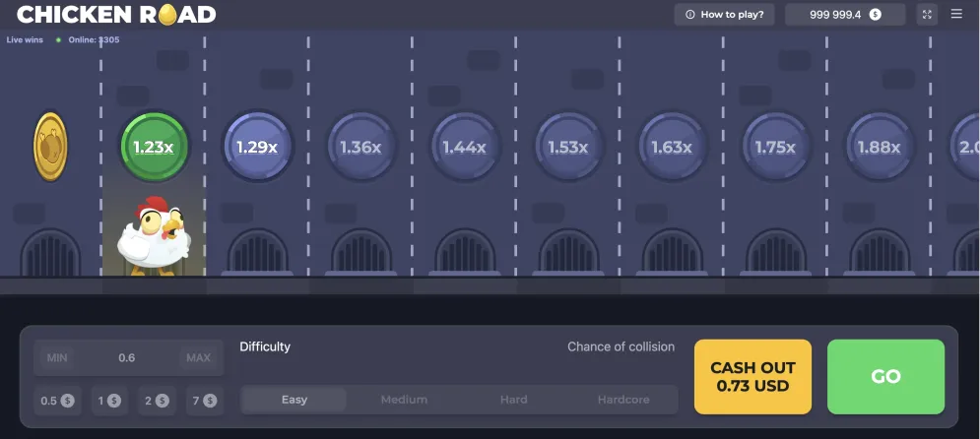Click the gold chicken coin at start
The image size is (980, 439).
coord(50,147)
